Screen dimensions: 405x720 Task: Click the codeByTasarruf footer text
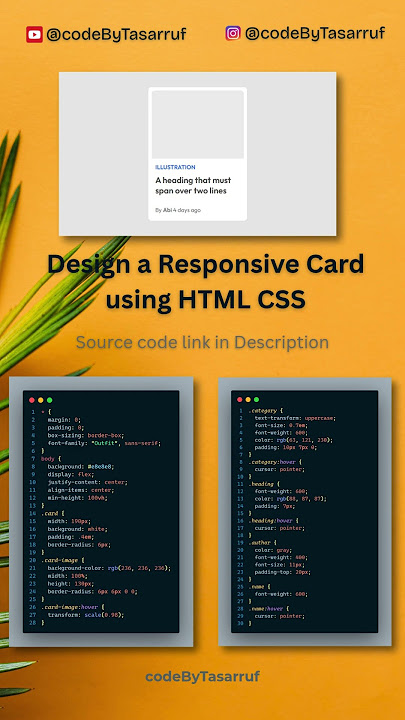coord(202,676)
